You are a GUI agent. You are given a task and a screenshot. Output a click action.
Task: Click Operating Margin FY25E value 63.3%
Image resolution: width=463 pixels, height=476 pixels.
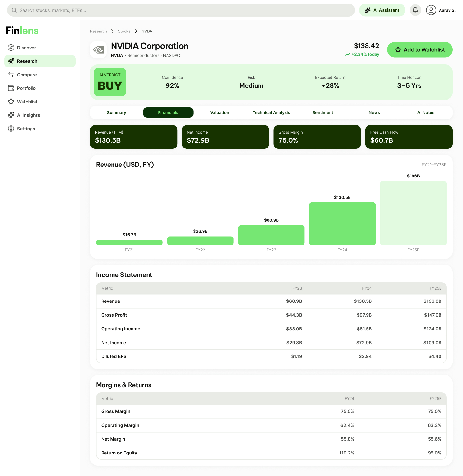(x=435, y=425)
